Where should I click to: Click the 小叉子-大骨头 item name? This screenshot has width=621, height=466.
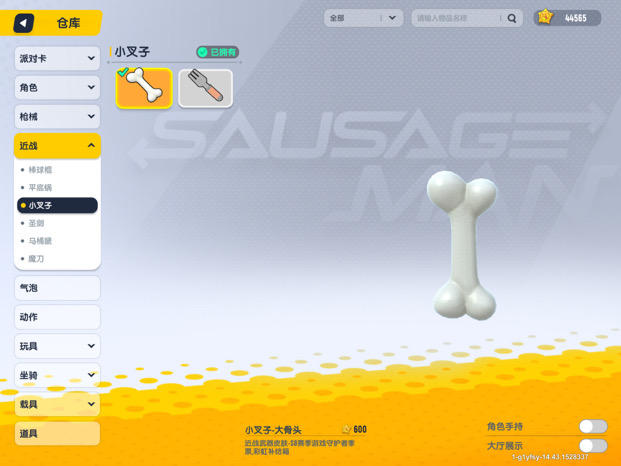273,430
